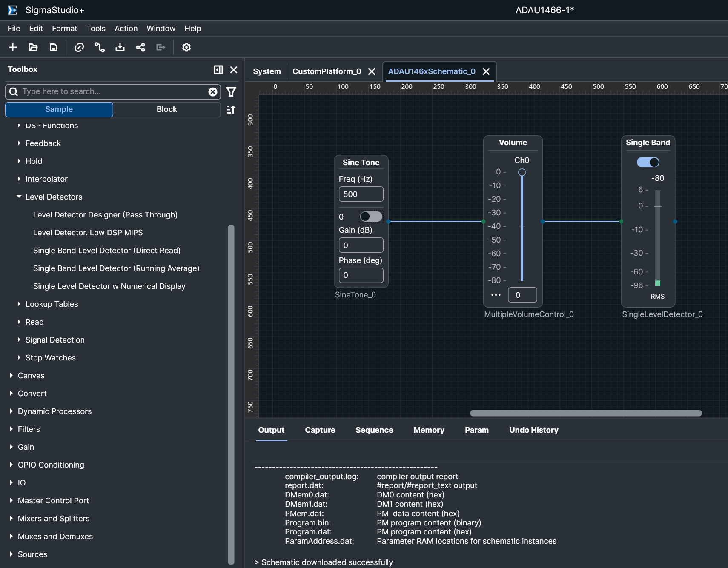Switch to the CustomPlatform_0 tab

tap(327, 71)
